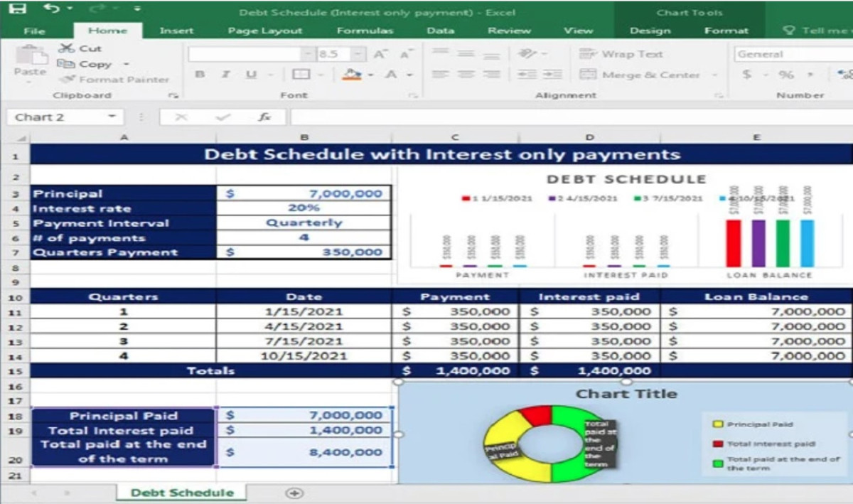
Task: Click the Increase Font Size icon
Action: click(x=380, y=54)
